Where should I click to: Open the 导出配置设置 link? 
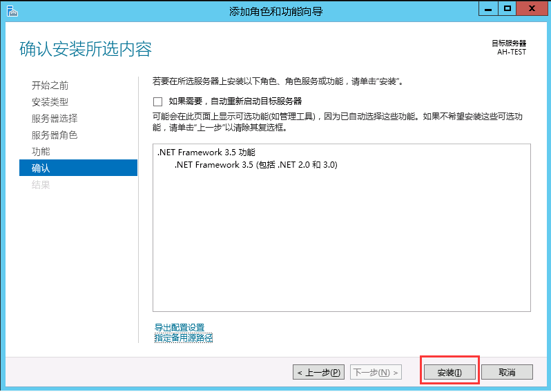[180, 327]
